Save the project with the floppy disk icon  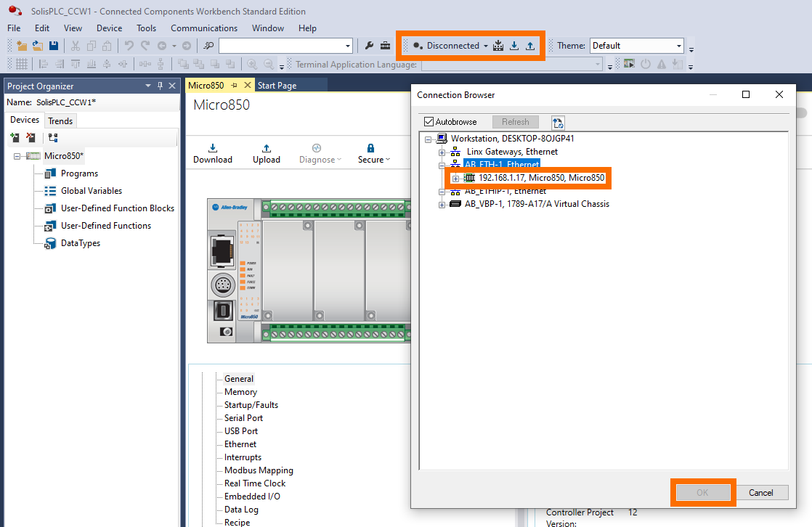coord(53,46)
